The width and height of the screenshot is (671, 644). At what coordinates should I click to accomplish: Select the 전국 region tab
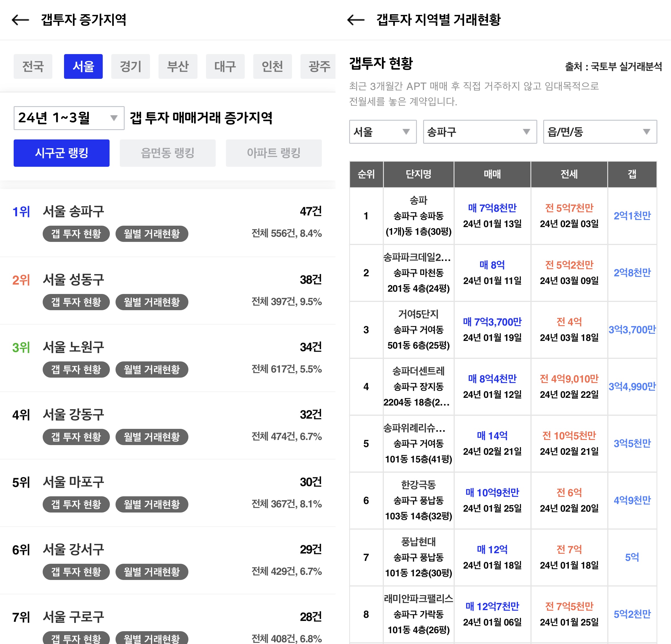pyautogui.click(x=33, y=66)
